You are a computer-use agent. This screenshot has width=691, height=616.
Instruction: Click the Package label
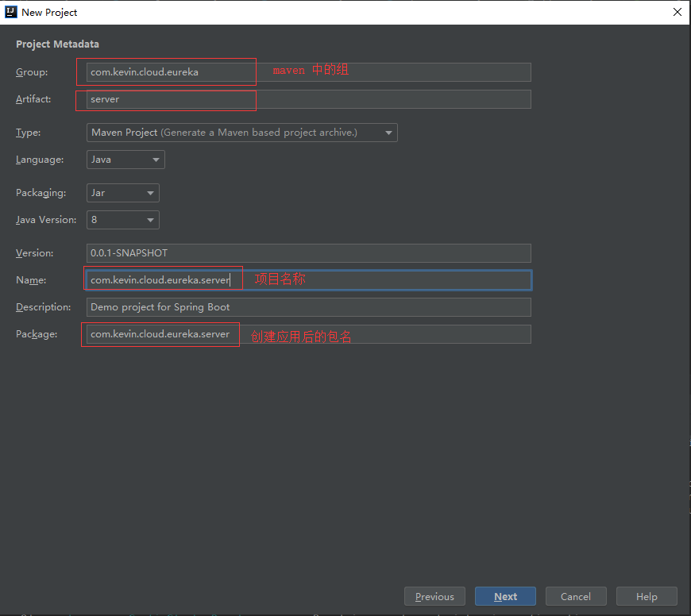[37, 334]
